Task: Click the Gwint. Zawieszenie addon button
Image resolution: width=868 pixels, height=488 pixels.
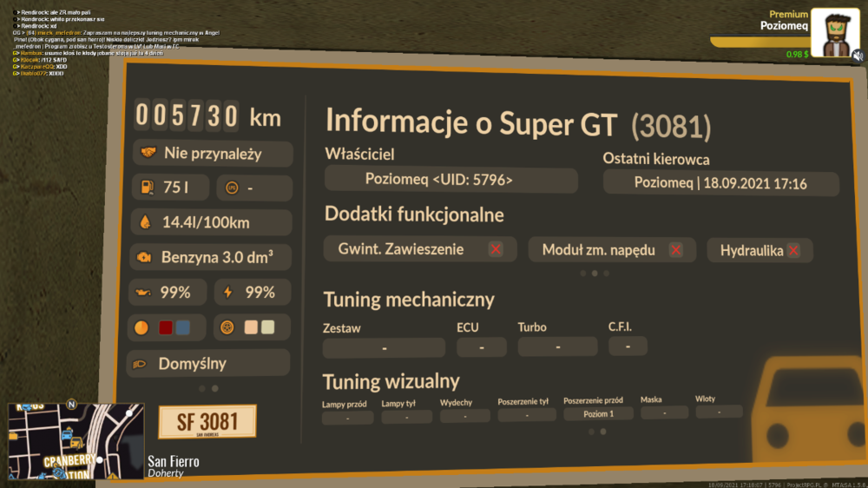Action: [420, 249]
